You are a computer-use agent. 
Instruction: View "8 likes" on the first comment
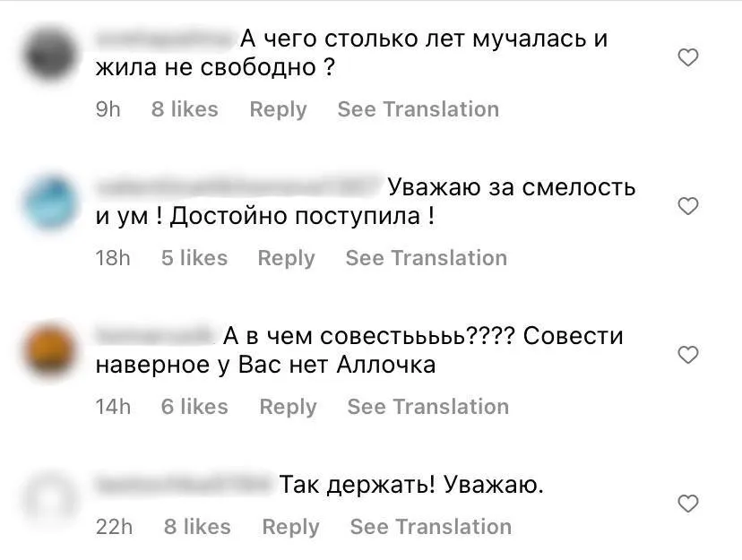(185, 108)
